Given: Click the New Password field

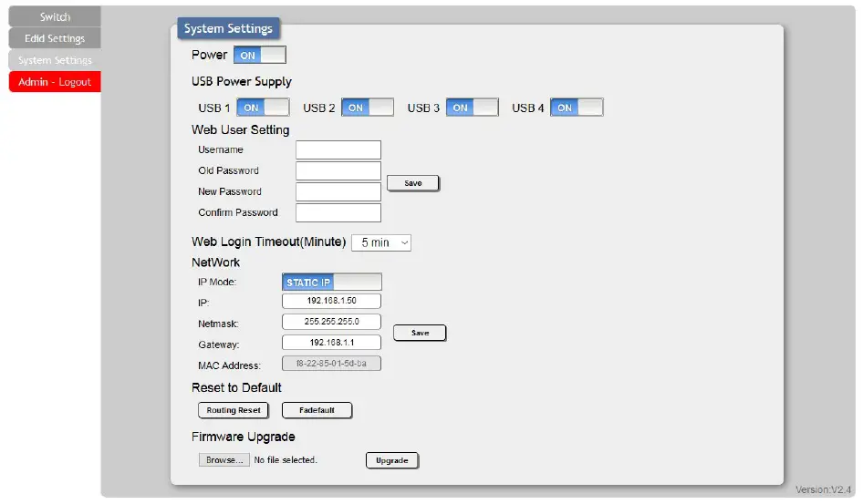Looking at the screenshot, I should click(338, 191).
